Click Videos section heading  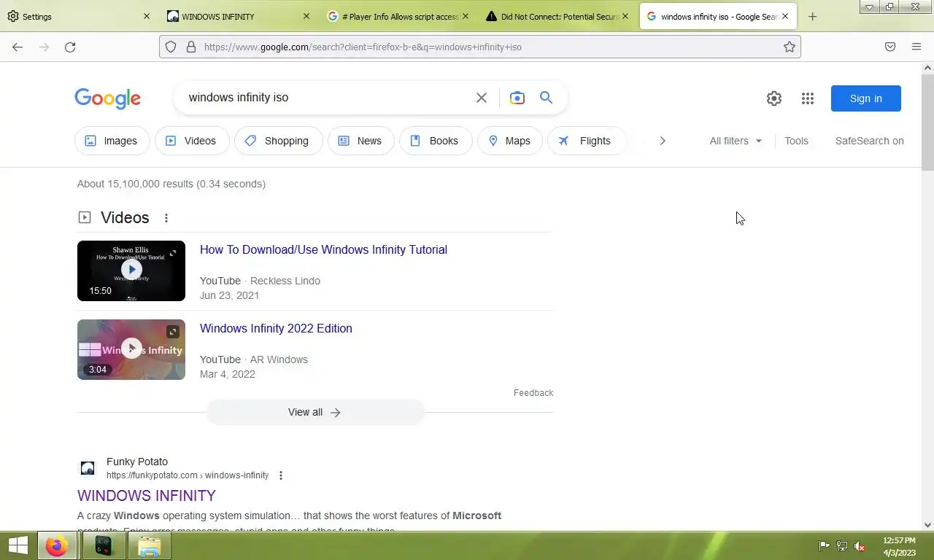tap(125, 217)
